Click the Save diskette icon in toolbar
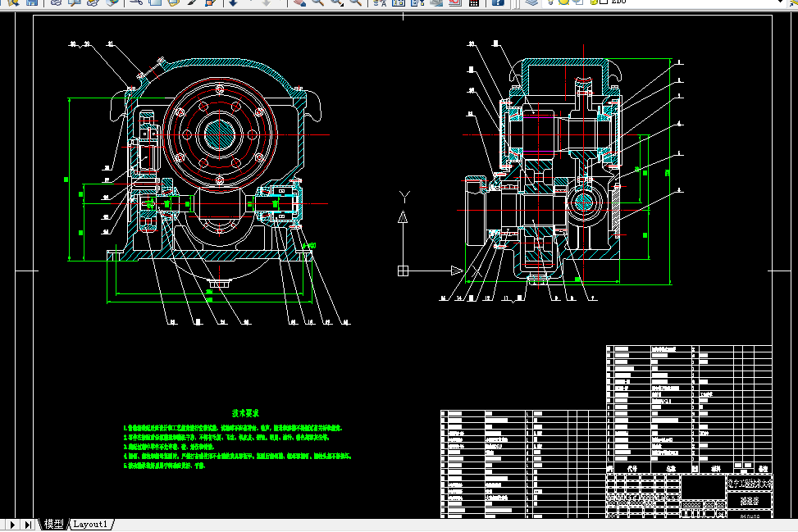This screenshot has height=532, width=798. tap(32, 2)
